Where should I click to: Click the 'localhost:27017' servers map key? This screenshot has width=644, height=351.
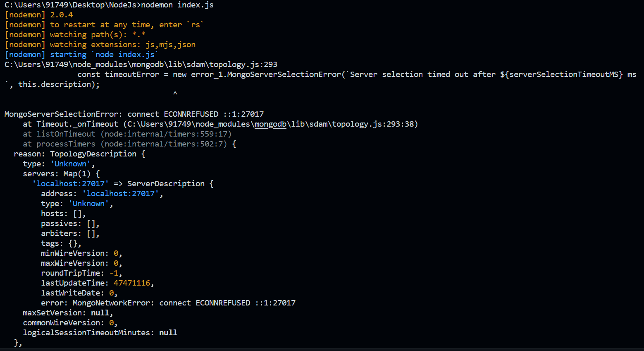(x=70, y=184)
